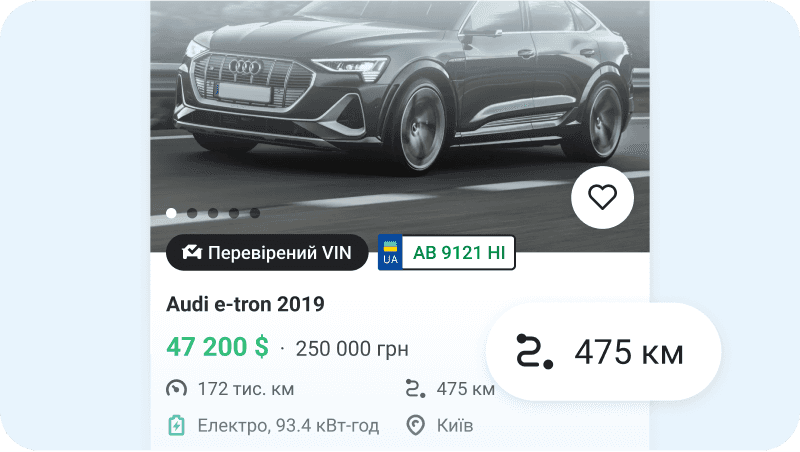
Task: Add the Audi e-tron to favorites with the heart
Action: tap(603, 197)
